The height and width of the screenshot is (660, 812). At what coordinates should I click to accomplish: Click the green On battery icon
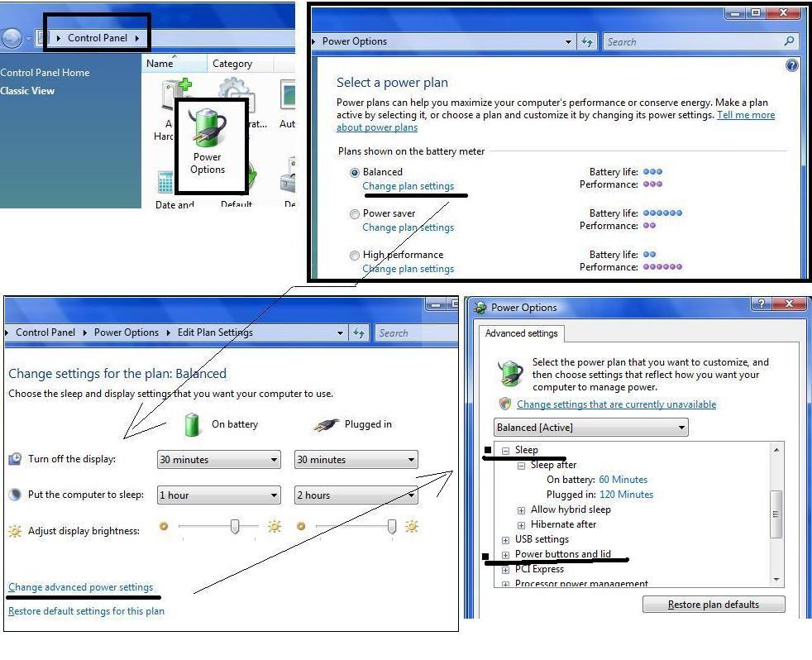coord(192,424)
